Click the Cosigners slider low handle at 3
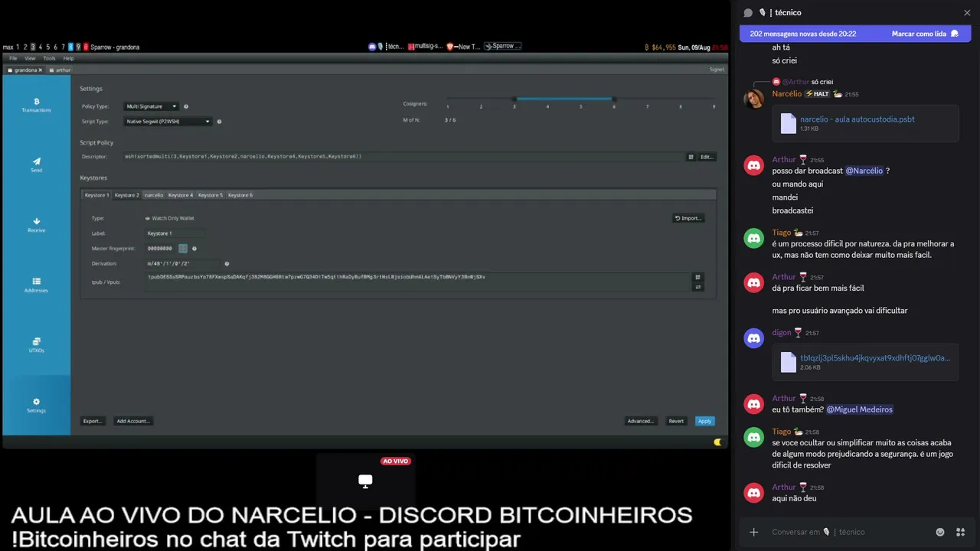 click(x=514, y=99)
